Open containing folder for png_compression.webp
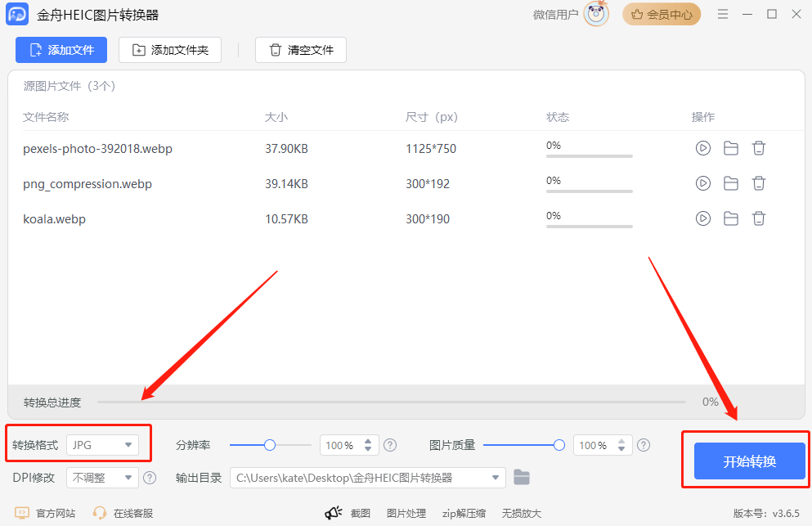This screenshot has height=526, width=812. tap(730, 183)
